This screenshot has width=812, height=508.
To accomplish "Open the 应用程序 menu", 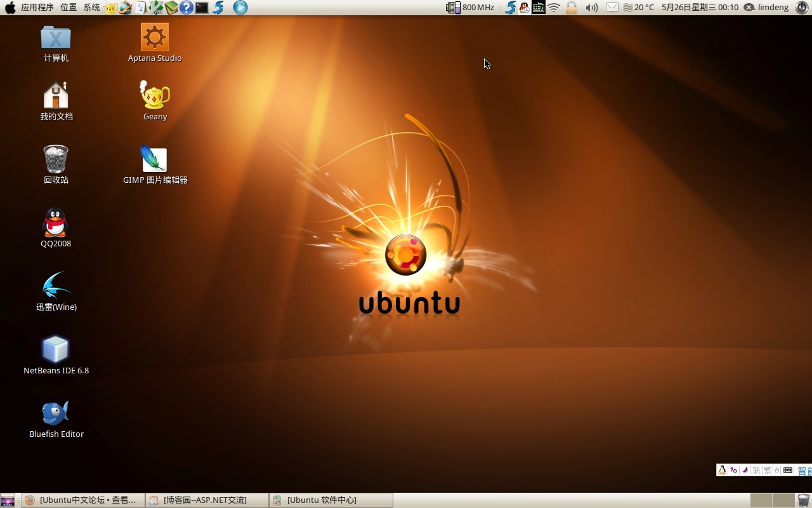I will click(x=37, y=8).
